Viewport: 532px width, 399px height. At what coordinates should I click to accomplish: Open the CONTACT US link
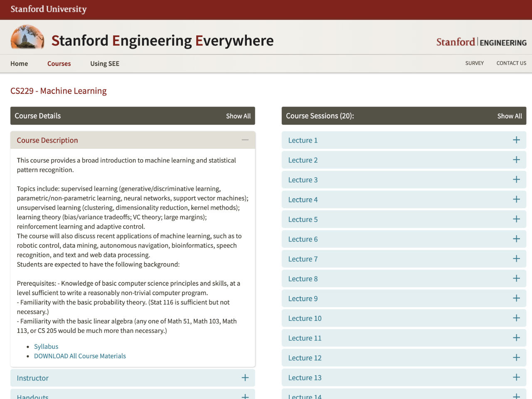point(511,63)
